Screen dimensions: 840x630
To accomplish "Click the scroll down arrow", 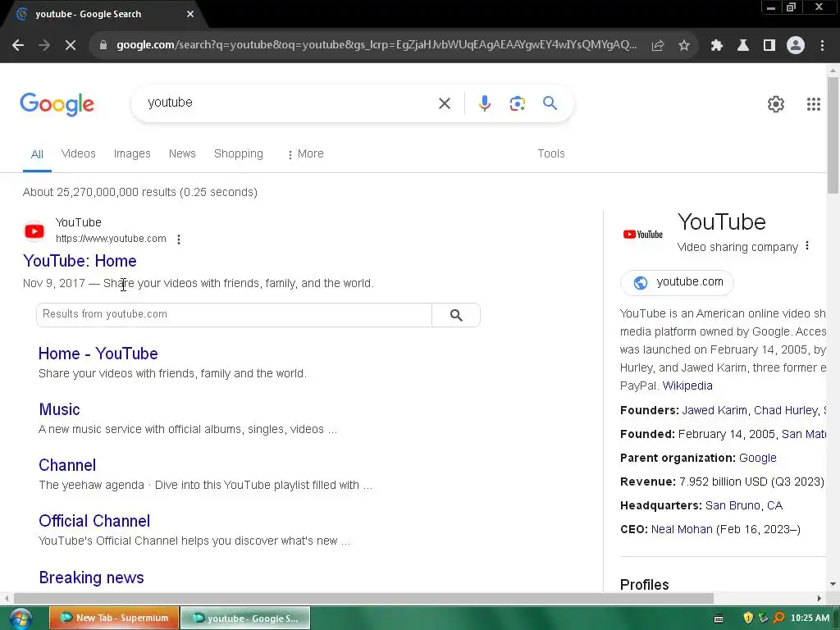I will (x=833, y=584).
